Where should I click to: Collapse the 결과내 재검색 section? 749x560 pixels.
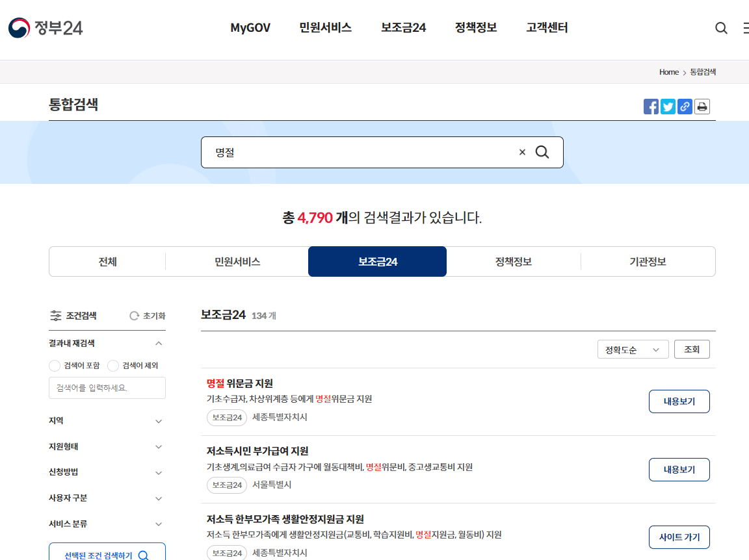tap(159, 342)
